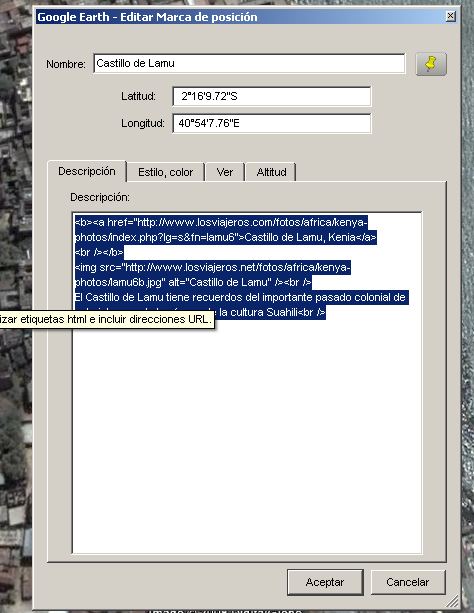Close the Editar Marca de posición dialog
This screenshot has height=613, width=474.
tap(451, 16)
